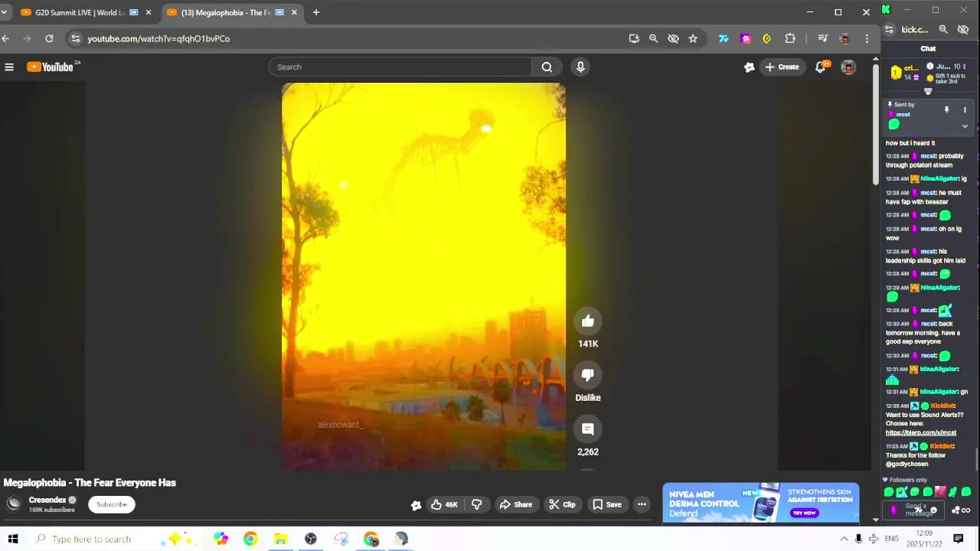
Task: Close the G20 Summit LIVE tab
Action: (148, 12)
